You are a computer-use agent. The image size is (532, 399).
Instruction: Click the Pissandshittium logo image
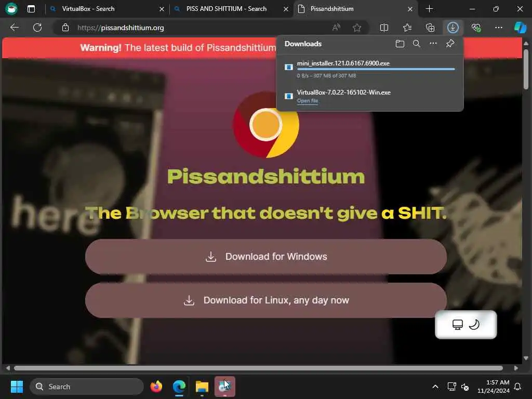tap(266, 125)
